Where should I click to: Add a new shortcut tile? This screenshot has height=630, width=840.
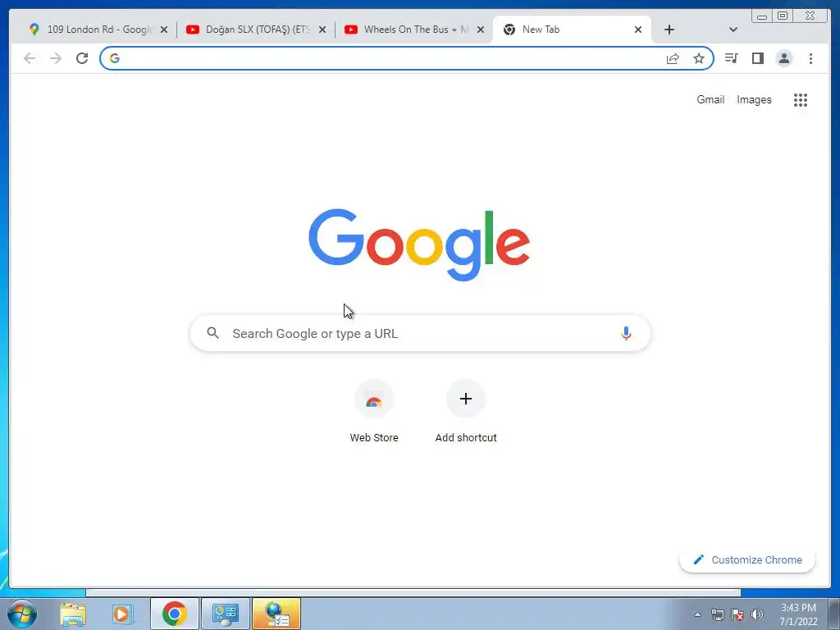466,412
